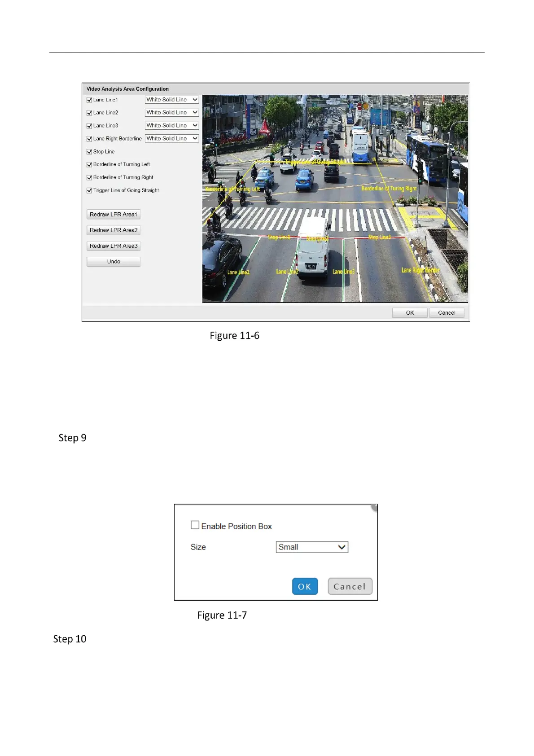The height and width of the screenshot is (756, 534).
Task: Uncheck the Lane Line3 checkbox
Action: coord(89,126)
